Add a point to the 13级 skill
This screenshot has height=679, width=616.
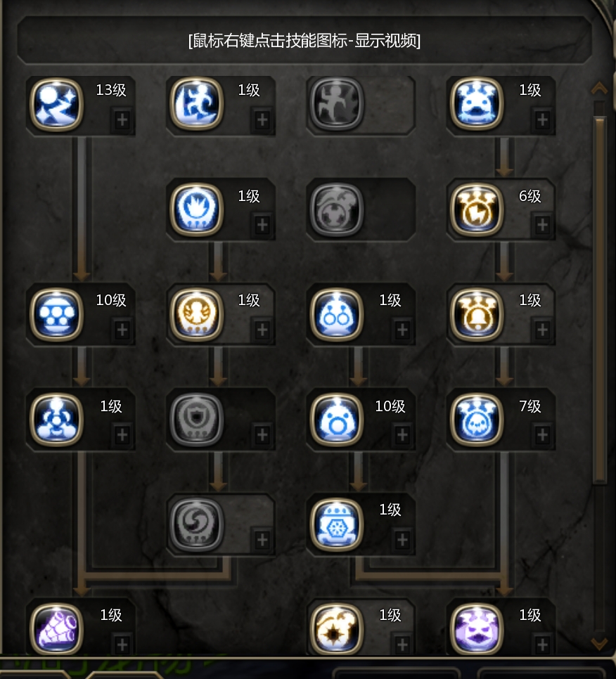coord(122,119)
